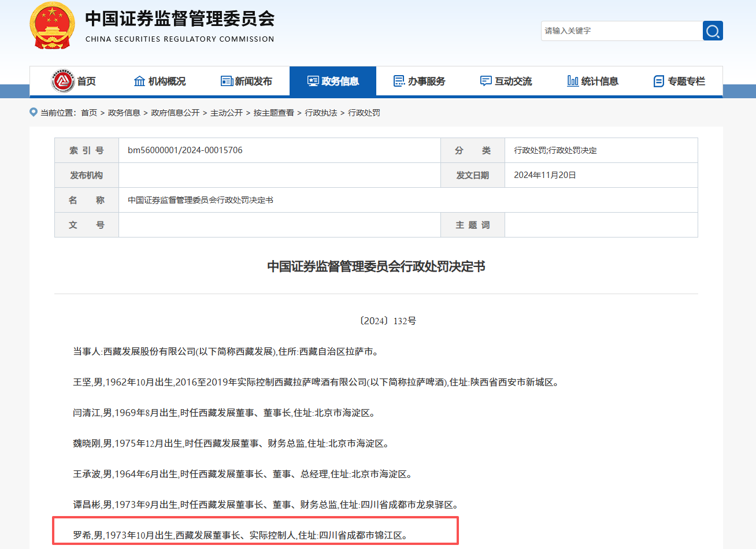The width and height of the screenshot is (756, 549).
Task: Go to 首页 in the breadcrumb
Action: 89,113
